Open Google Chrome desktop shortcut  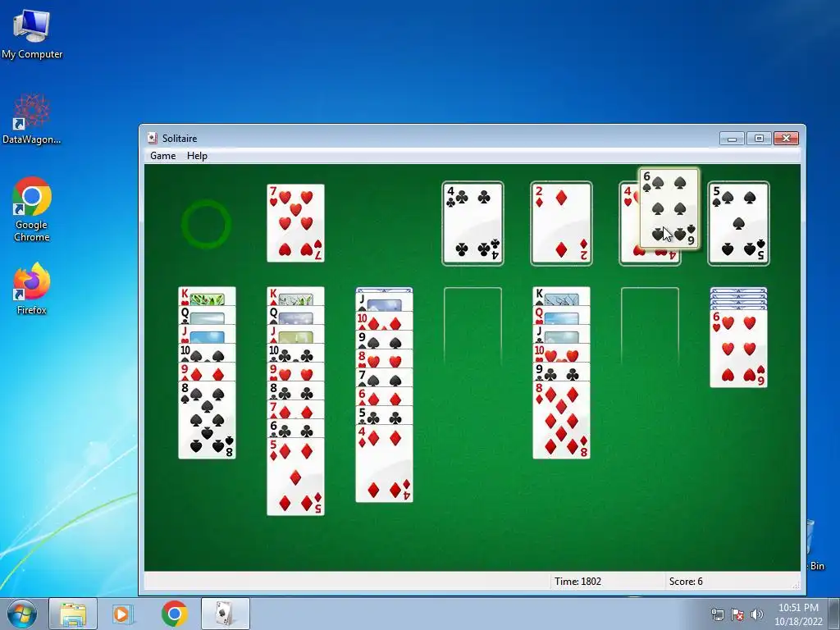[32, 209]
